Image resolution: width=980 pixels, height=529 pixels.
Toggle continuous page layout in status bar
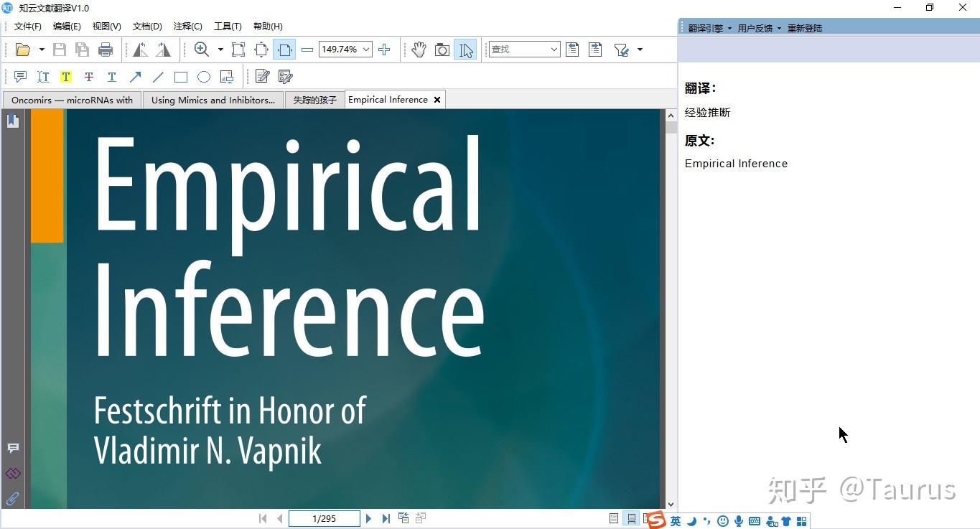tap(631, 518)
